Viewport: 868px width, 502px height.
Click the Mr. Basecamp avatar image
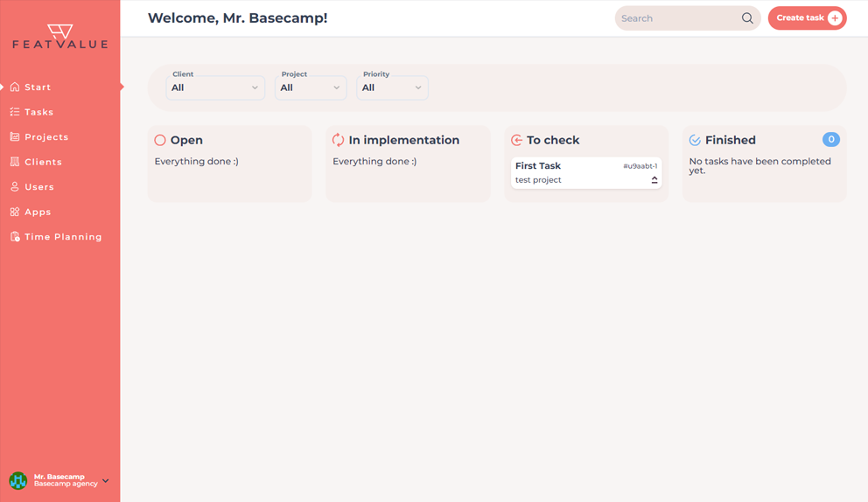(17, 481)
